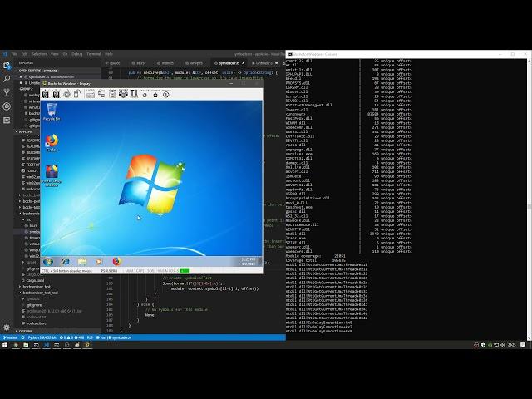The height and width of the screenshot is (399, 532).
Task: Open Windows Media Player on guest taskbar
Action: [99, 262]
